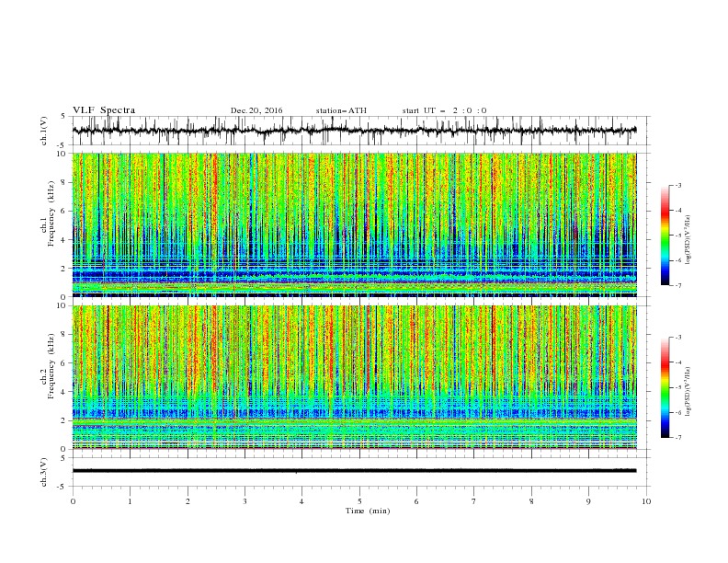
Task: Click the 'ch.1(V)' waveform axis label
Action: coord(44,131)
